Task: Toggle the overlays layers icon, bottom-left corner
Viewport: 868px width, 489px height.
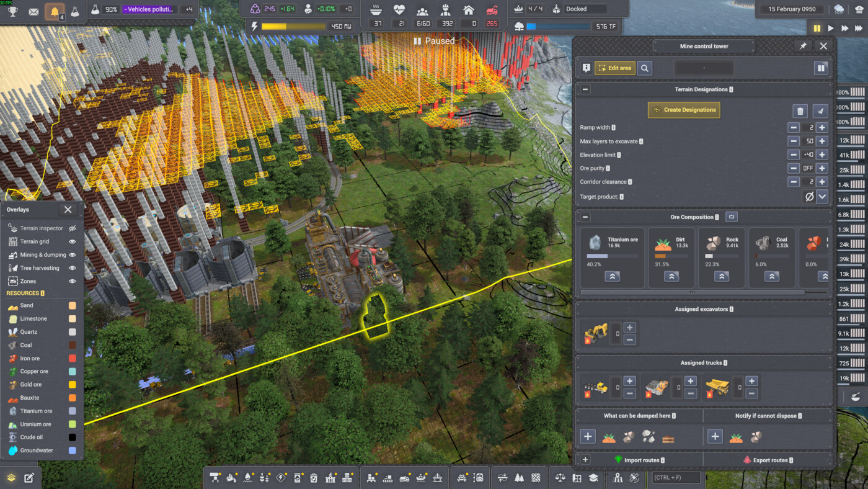Action: [11, 477]
